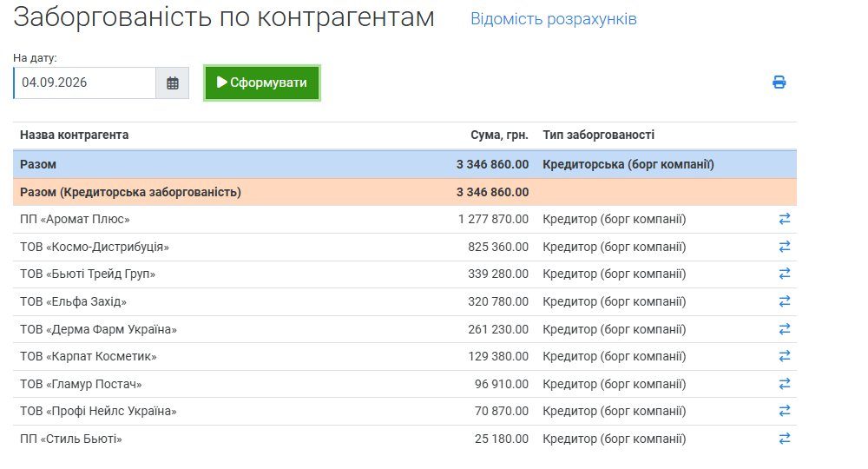The width and height of the screenshot is (868, 469).
Task: Print the debt report
Action: pyautogui.click(x=779, y=83)
